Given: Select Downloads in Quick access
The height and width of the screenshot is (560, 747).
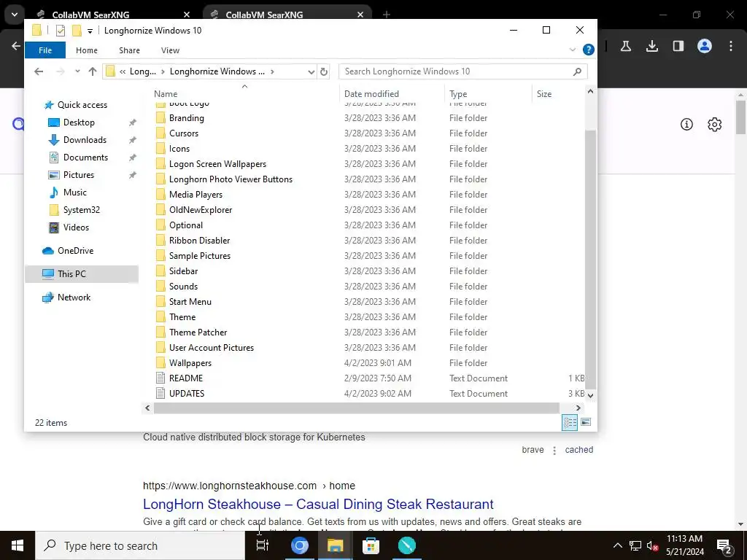Looking at the screenshot, I should coord(85,140).
